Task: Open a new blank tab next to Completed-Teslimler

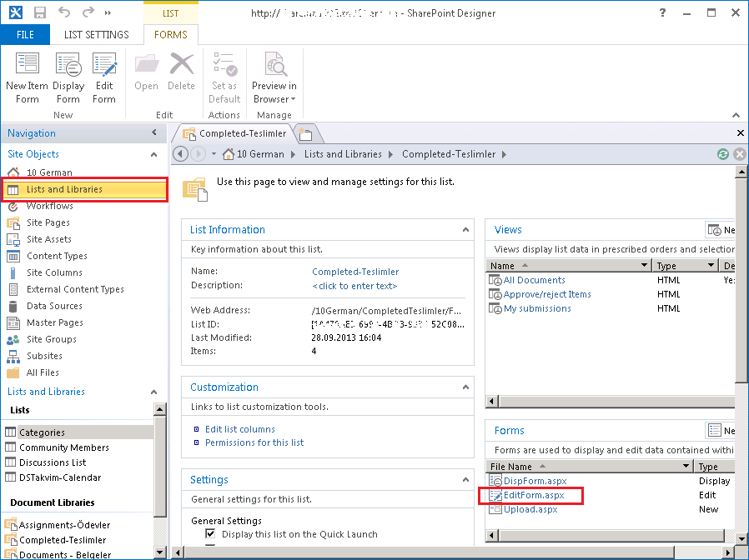Action: (x=306, y=134)
